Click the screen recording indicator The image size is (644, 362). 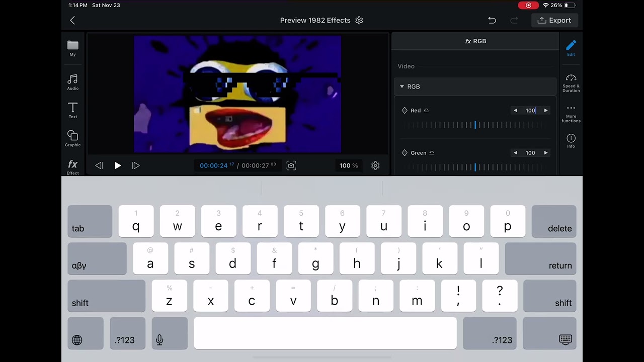(528, 5)
